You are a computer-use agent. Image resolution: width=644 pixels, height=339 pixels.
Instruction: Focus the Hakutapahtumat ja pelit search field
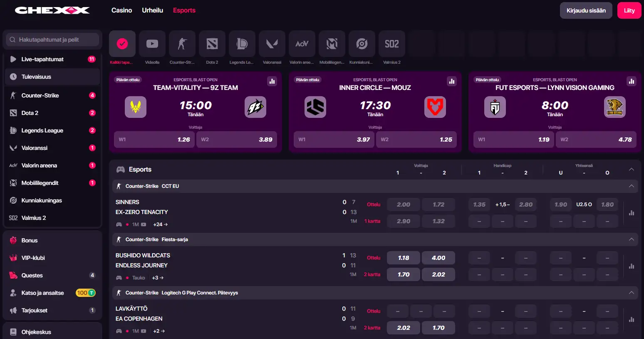coord(52,40)
